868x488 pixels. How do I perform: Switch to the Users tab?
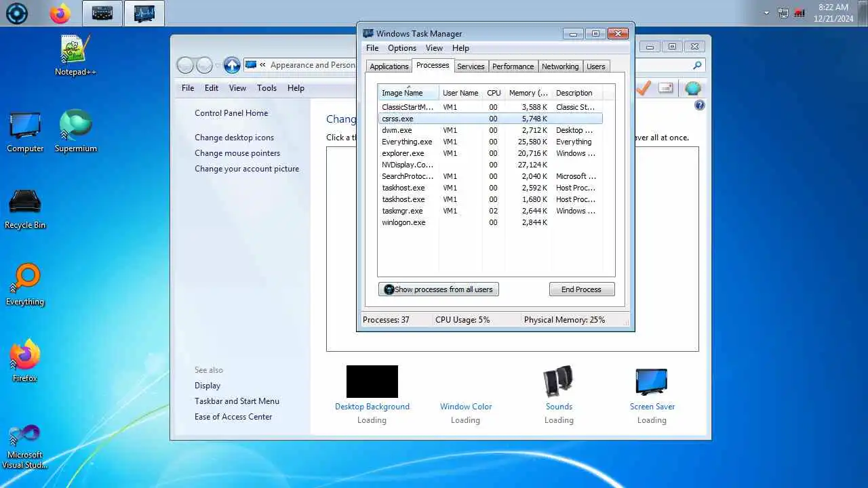pos(596,66)
